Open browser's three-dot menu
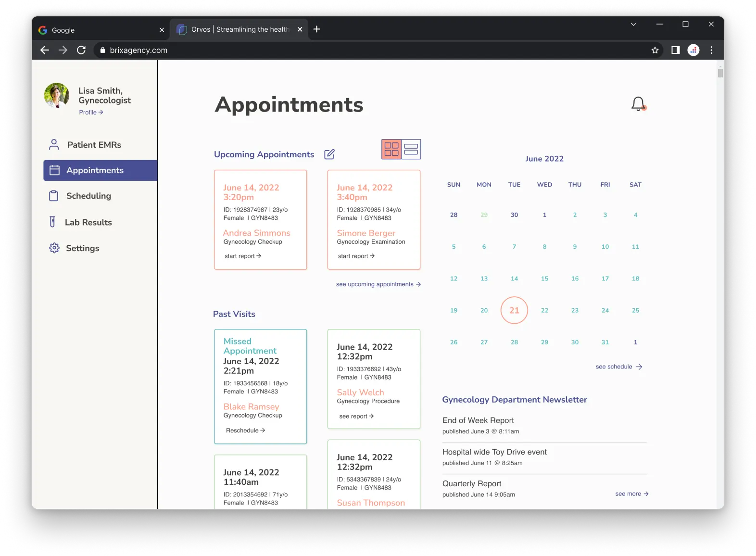The image size is (756, 556). [x=711, y=50]
